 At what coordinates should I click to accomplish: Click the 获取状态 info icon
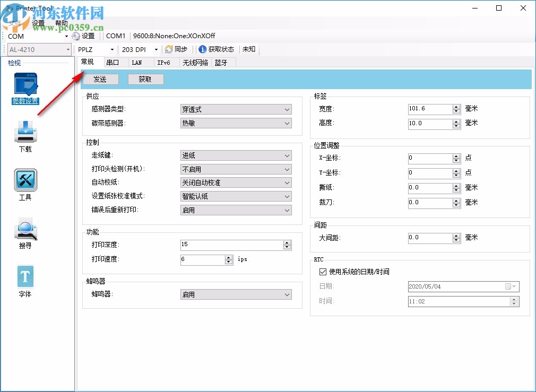(202, 49)
